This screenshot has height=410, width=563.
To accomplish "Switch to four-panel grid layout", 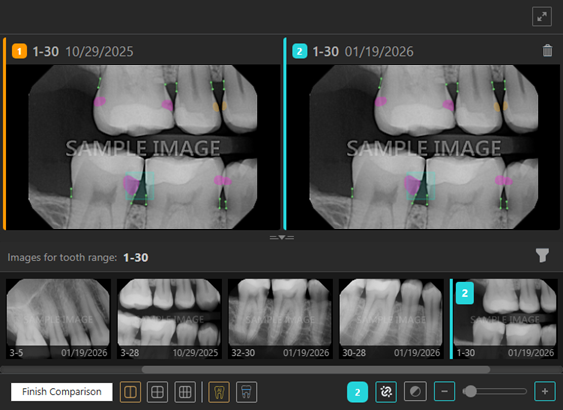I will point(158,392).
